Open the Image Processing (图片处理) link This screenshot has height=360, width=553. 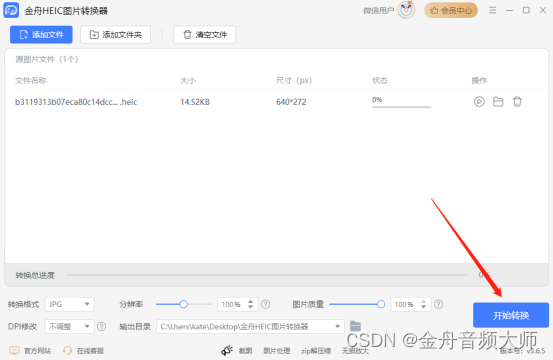click(276, 350)
